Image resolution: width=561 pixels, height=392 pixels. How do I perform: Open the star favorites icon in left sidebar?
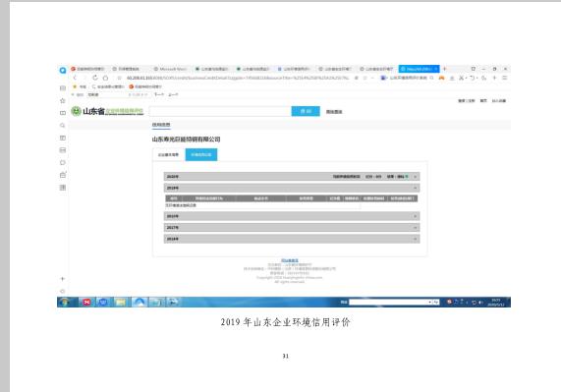[63, 100]
